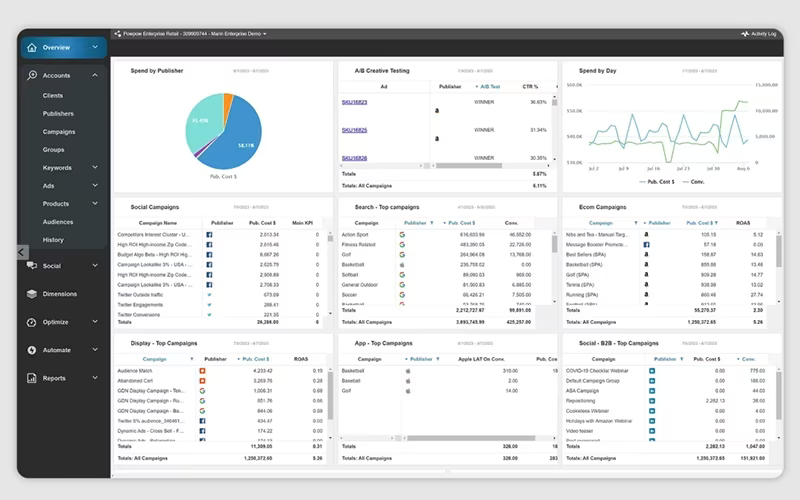Click Google icon in Action Sport row
Image resolution: width=800 pixels, height=500 pixels.
tap(402, 235)
